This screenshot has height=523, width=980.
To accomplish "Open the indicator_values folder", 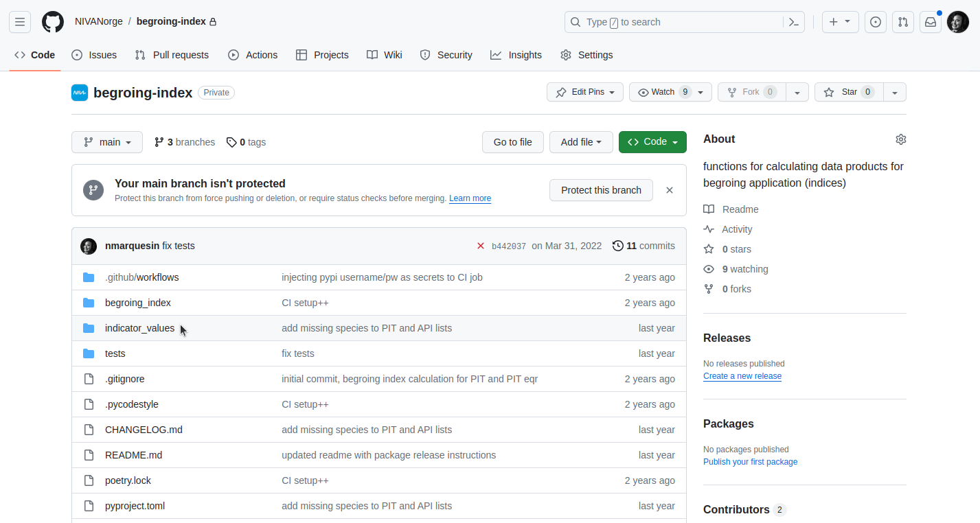I will click(139, 328).
